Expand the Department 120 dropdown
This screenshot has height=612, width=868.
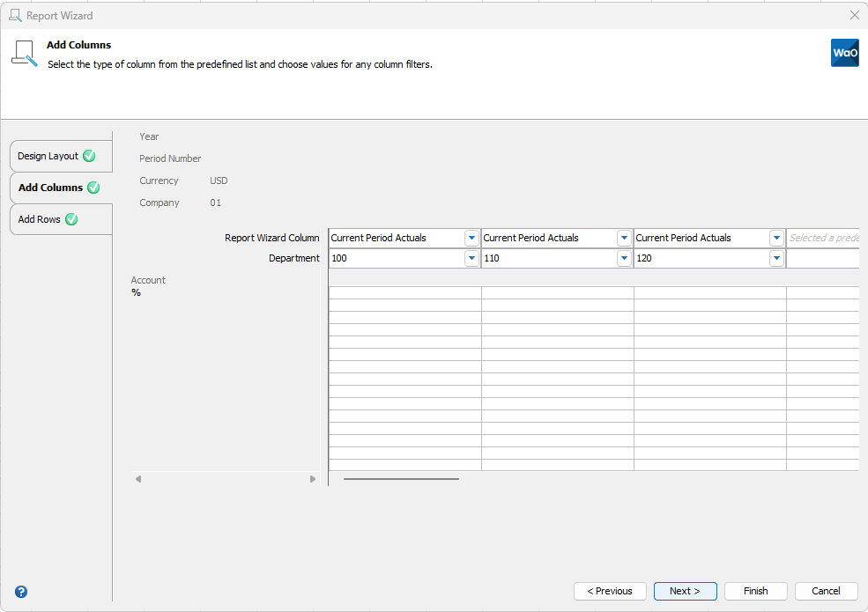776,259
